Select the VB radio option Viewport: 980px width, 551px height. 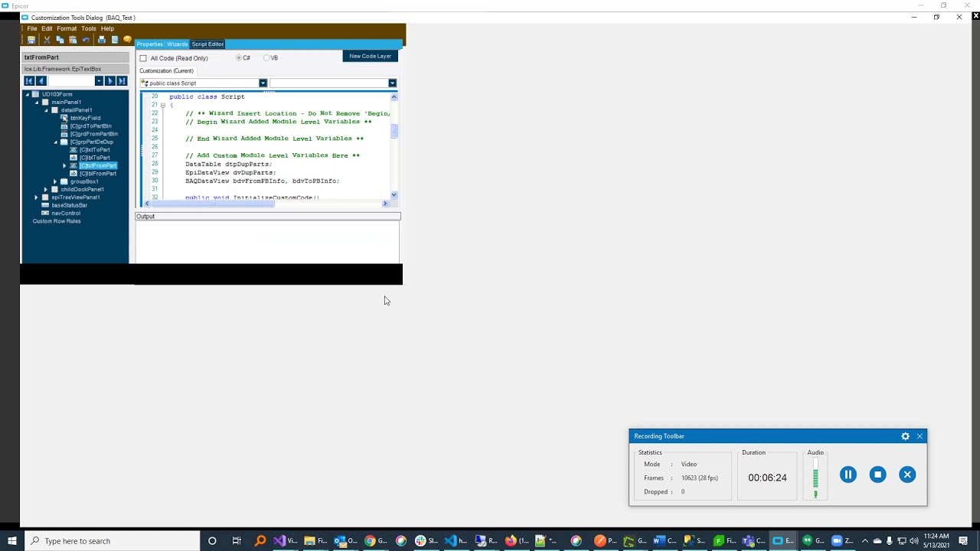(x=266, y=58)
